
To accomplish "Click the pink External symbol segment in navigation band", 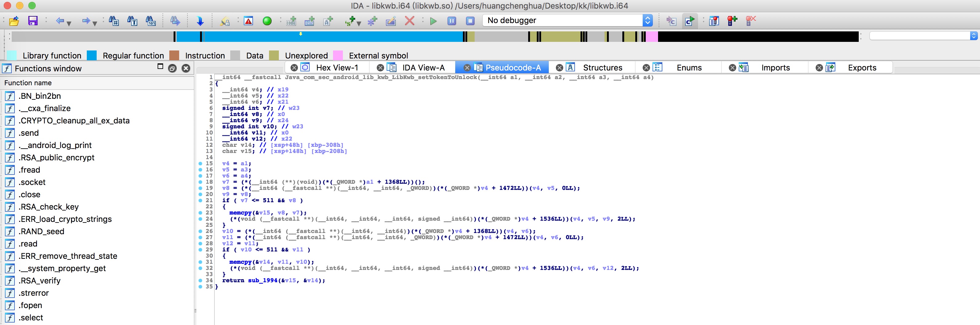I will [x=652, y=37].
